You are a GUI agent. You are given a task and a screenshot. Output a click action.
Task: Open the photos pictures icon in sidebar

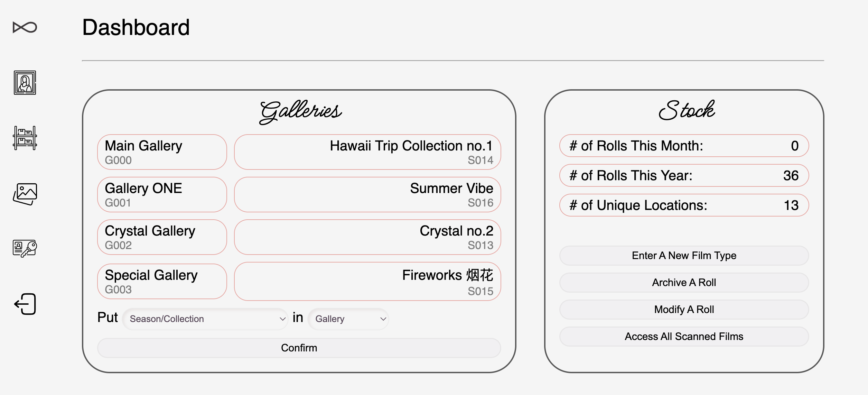tap(25, 194)
